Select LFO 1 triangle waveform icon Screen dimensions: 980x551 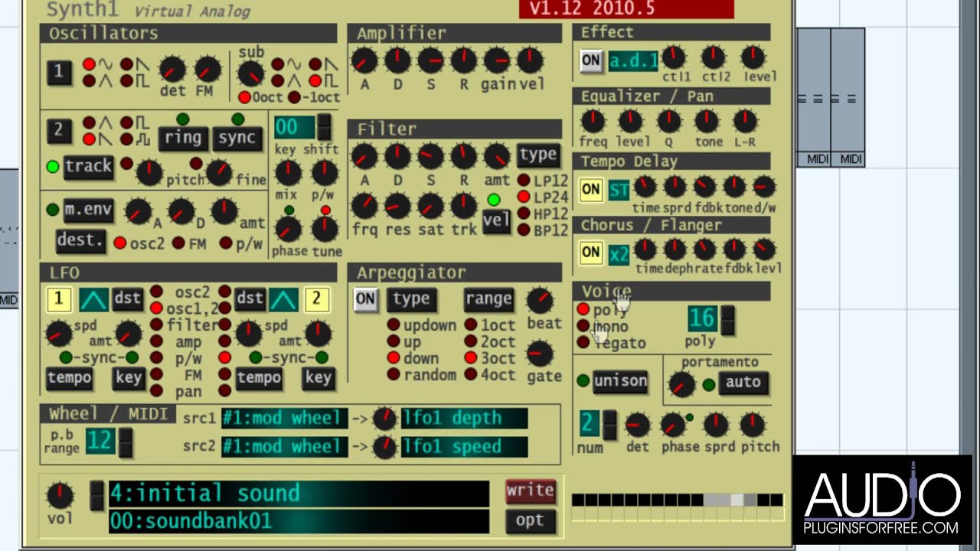(x=93, y=299)
